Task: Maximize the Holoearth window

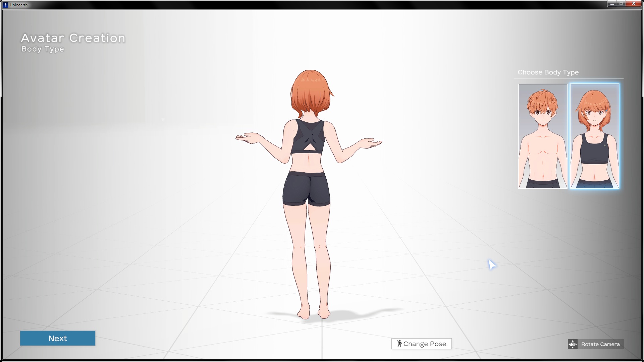Action: coord(621,4)
